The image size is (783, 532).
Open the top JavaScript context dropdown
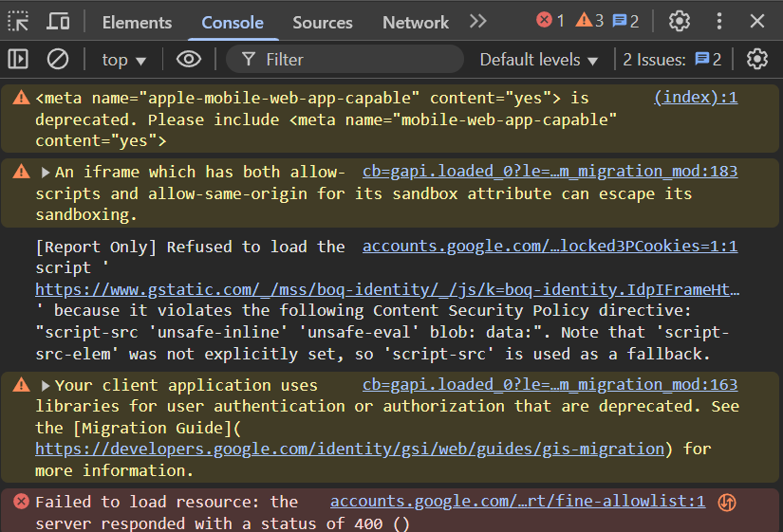coord(124,60)
